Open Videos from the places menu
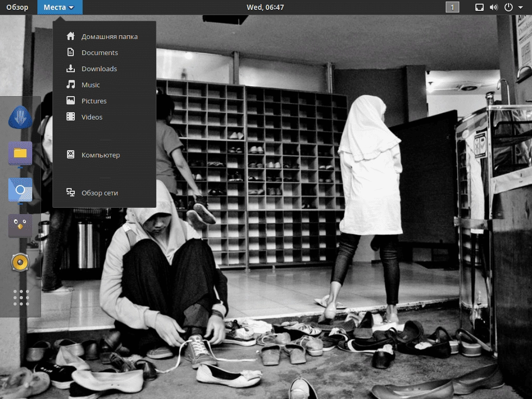Viewport: 532px width, 399px height. [104, 117]
